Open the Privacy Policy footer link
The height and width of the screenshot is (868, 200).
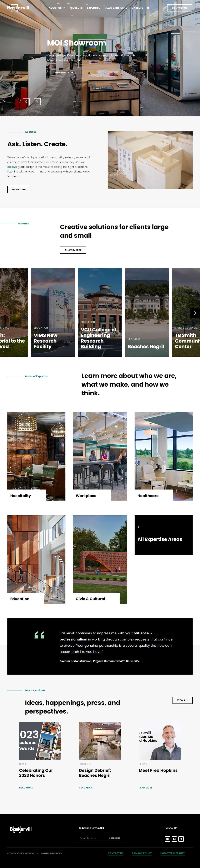142,853
